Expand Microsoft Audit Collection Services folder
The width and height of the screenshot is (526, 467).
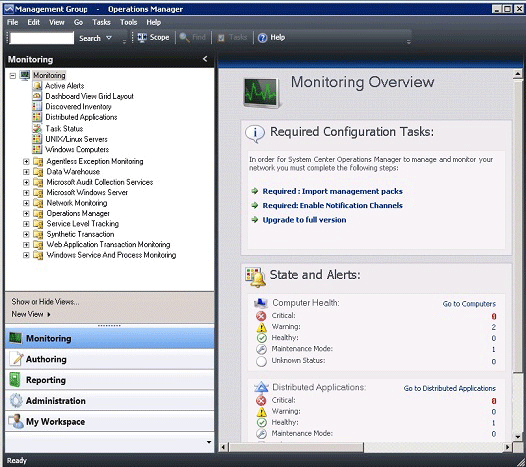26,183
